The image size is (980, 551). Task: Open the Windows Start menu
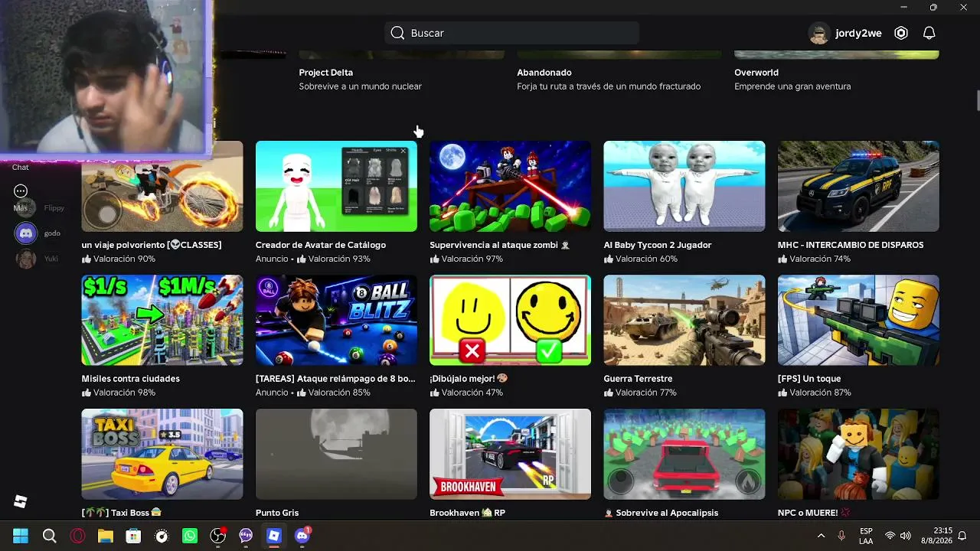point(21,536)
